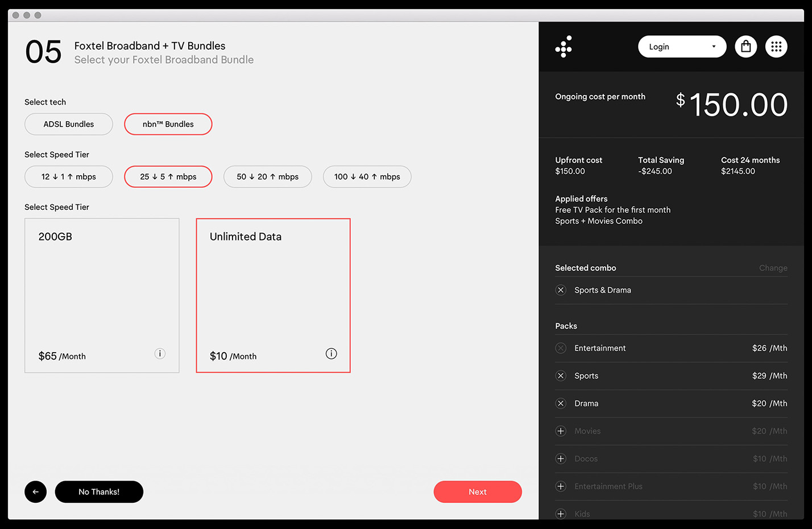Open the shopping bag cart icon
Screen dimensions: 812x529
(x=745, y=47)
